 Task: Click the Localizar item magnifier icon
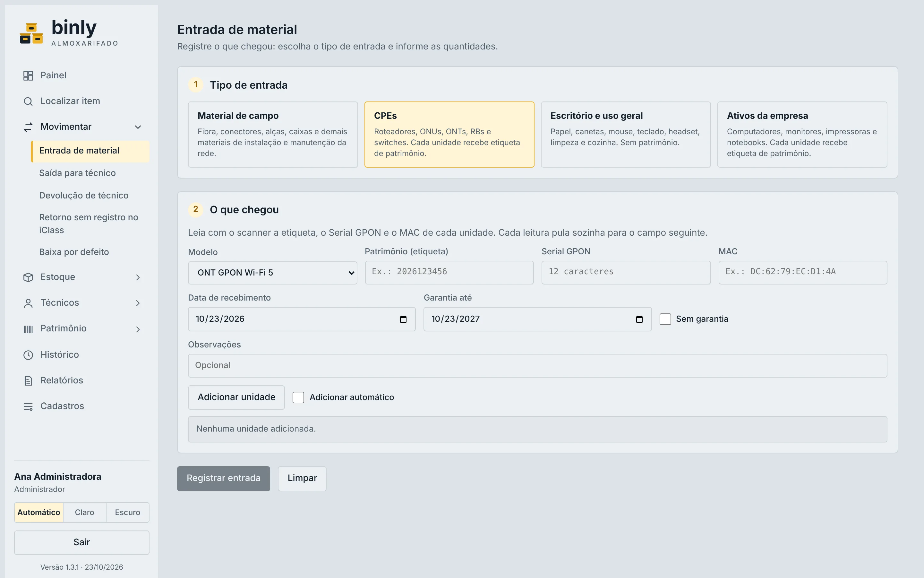click(x=28, y=101)
